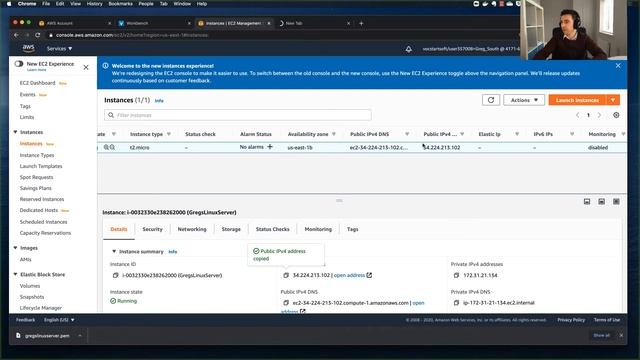Collapse the Images sidebar section
This screenshot has width=640, height=360.
16,248
